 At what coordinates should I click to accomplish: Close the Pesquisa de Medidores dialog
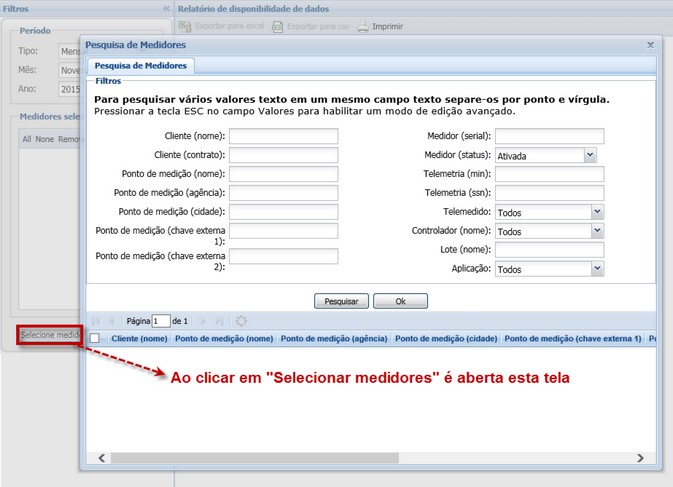click(x=651, y=45)
